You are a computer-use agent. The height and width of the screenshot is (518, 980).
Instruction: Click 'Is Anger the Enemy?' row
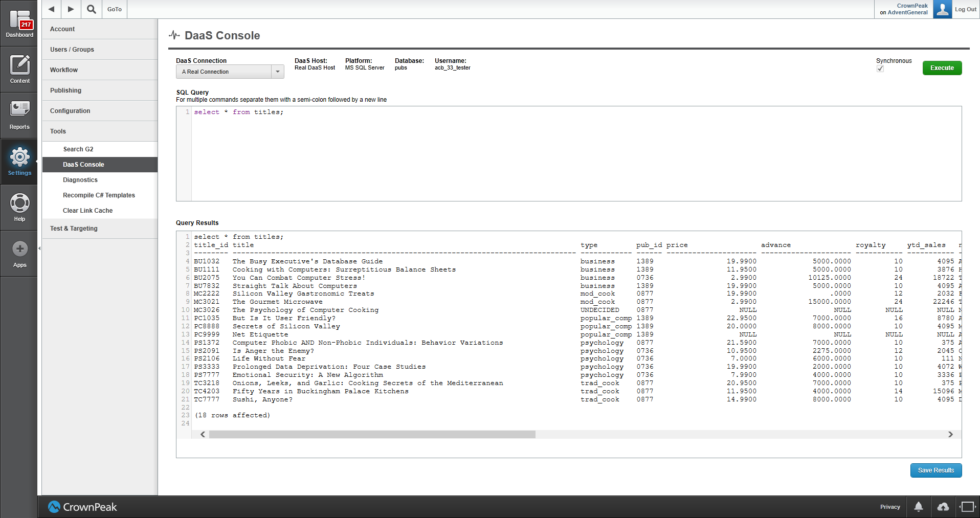point(273,351)
